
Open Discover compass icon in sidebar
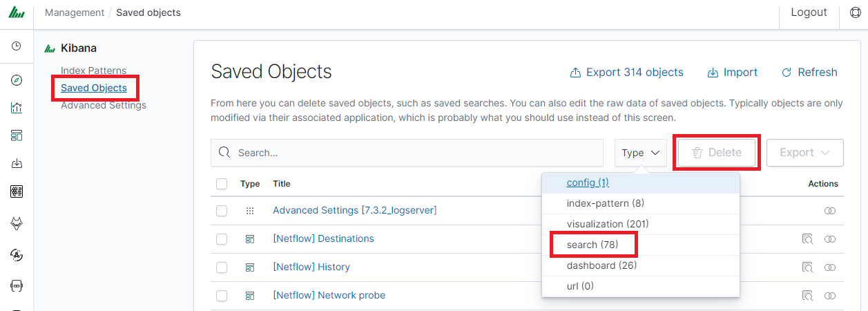tap(17, 80)
